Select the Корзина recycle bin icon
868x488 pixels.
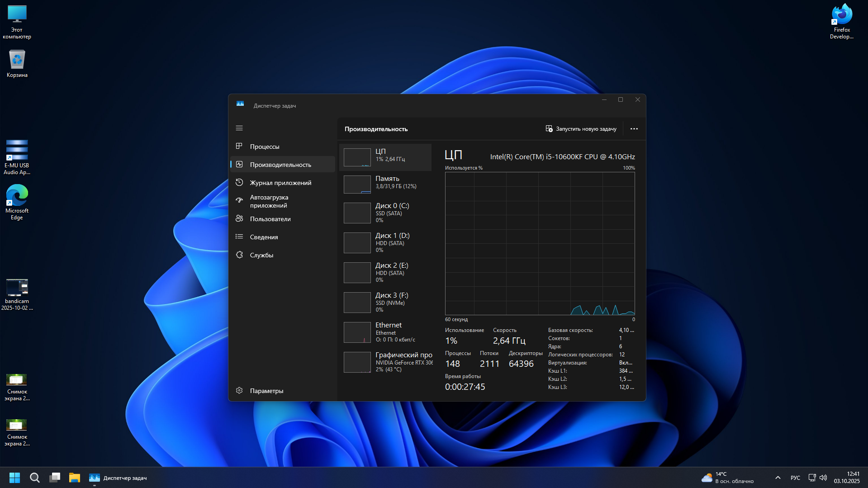[17, 63]
